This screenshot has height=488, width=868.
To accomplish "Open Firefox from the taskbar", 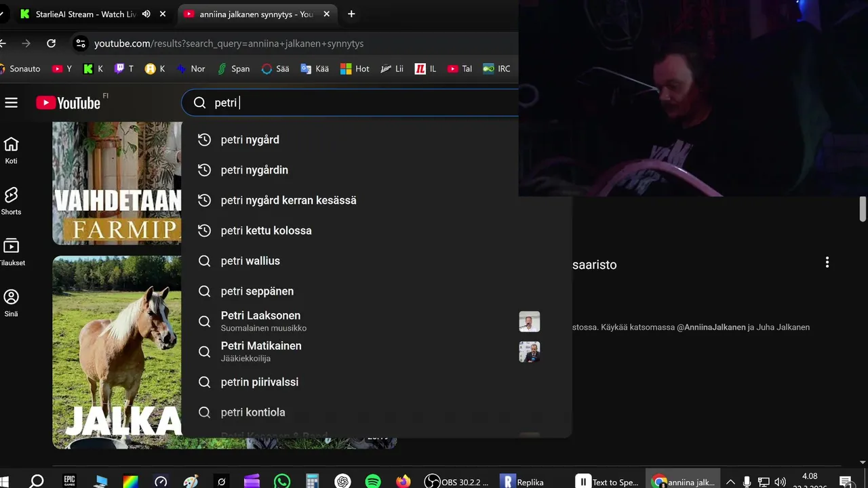I will pyautogui.click(x=403, y=481).
